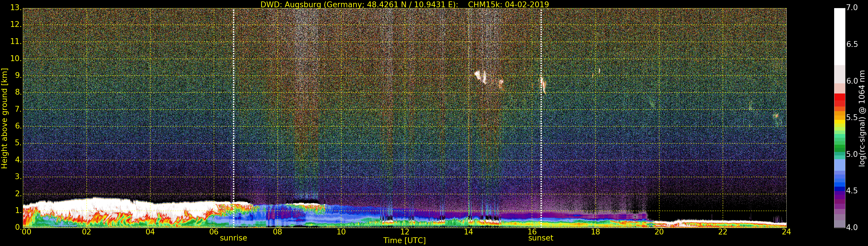Pick the green section of the colorbar

pyautogui.click(x=839, y=148)
